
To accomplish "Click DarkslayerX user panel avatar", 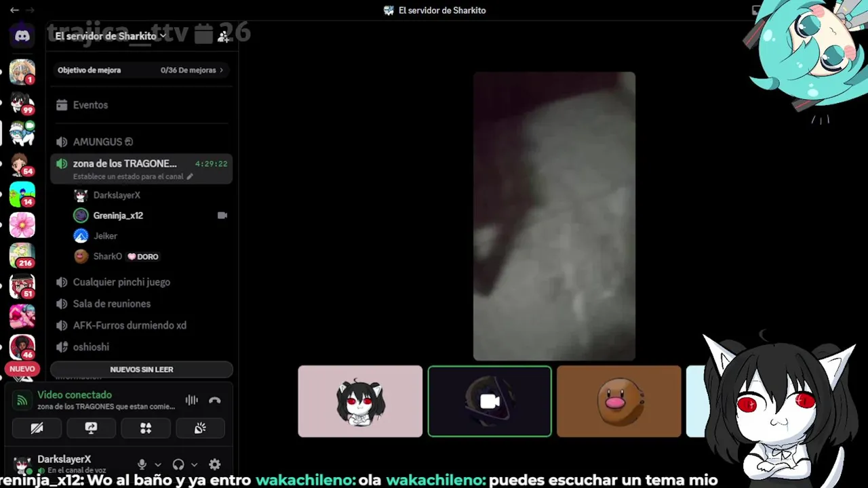I will tap(22, 465).
